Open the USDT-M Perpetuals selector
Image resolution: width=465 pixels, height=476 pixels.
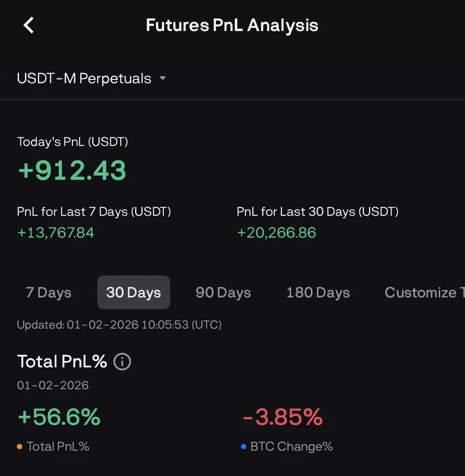(x=84, y=79)
